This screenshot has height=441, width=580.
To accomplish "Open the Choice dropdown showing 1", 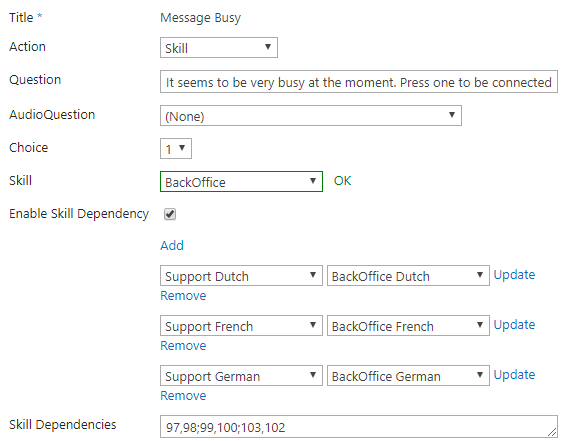I will (176, 149).
